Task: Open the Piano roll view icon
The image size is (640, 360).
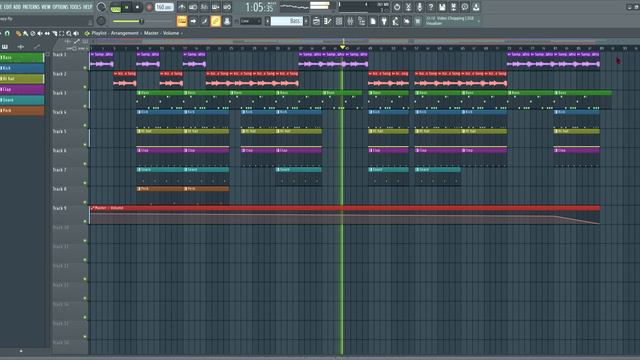Action: [328, 21]
